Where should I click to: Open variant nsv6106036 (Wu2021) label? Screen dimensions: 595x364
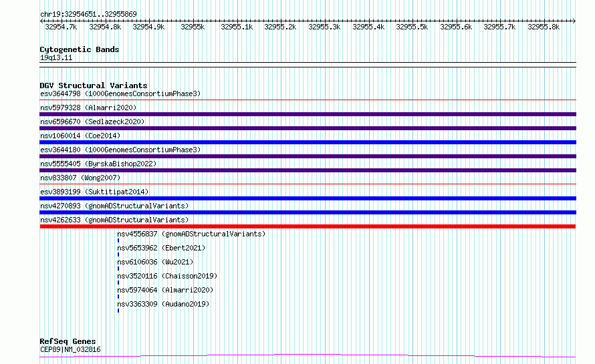point(155,262)
